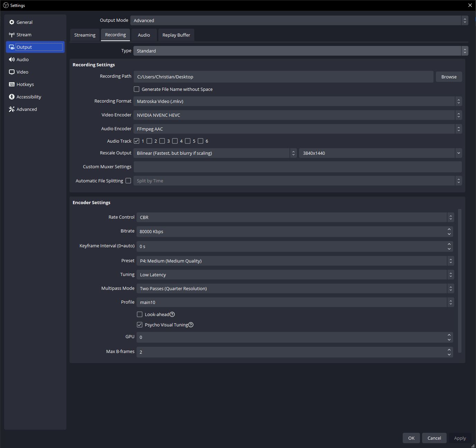The image size is (476, 448).
Task: Enable audio track 5 checkbox
Action: tap(188, 141)
